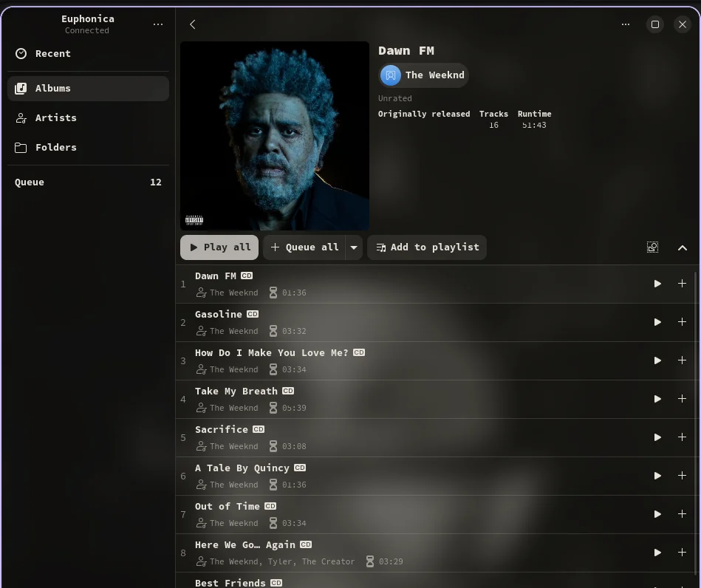Click Add to playlist button
This screenshot has width=701, height=588.
427,247
